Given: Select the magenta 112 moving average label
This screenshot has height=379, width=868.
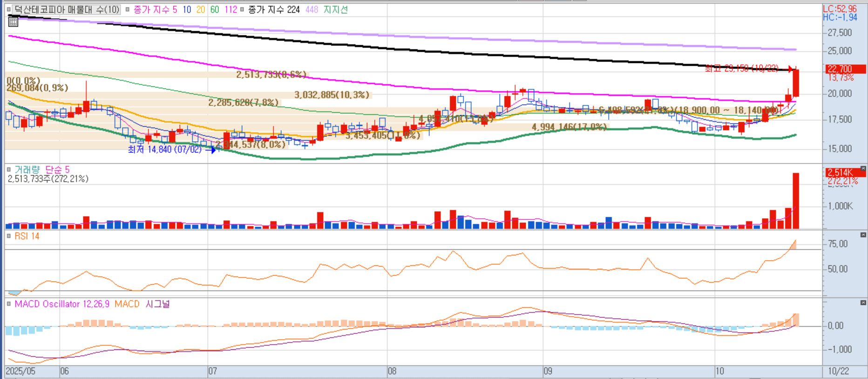Looking at the screenshot, I should click(231, 9).
